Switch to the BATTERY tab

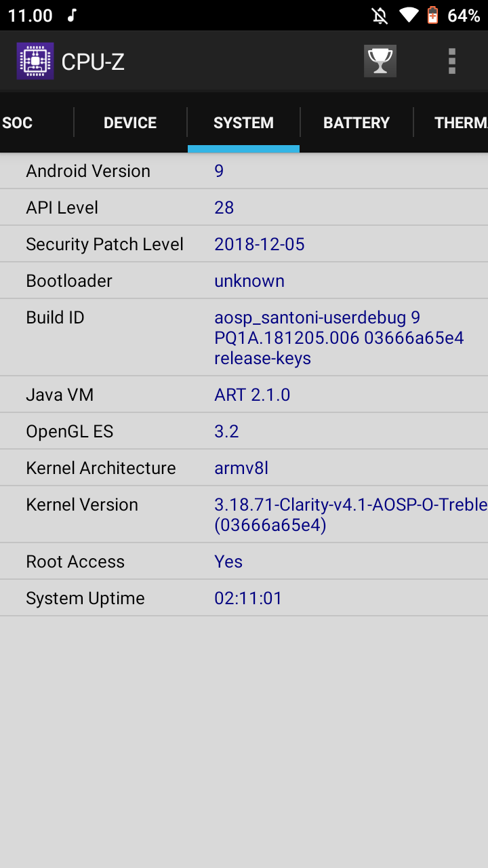tap(357, 123)
